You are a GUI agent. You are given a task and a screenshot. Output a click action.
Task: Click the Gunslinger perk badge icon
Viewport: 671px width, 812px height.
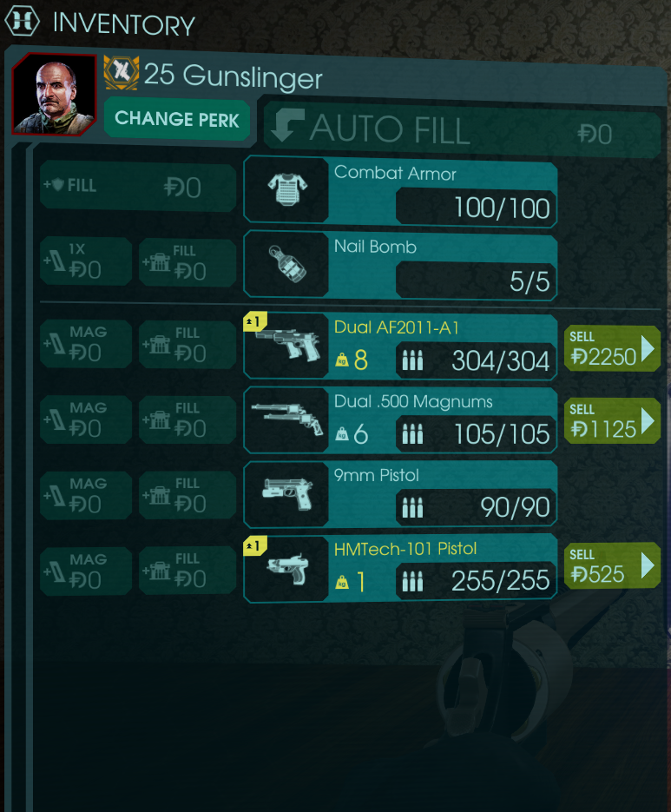122,72
